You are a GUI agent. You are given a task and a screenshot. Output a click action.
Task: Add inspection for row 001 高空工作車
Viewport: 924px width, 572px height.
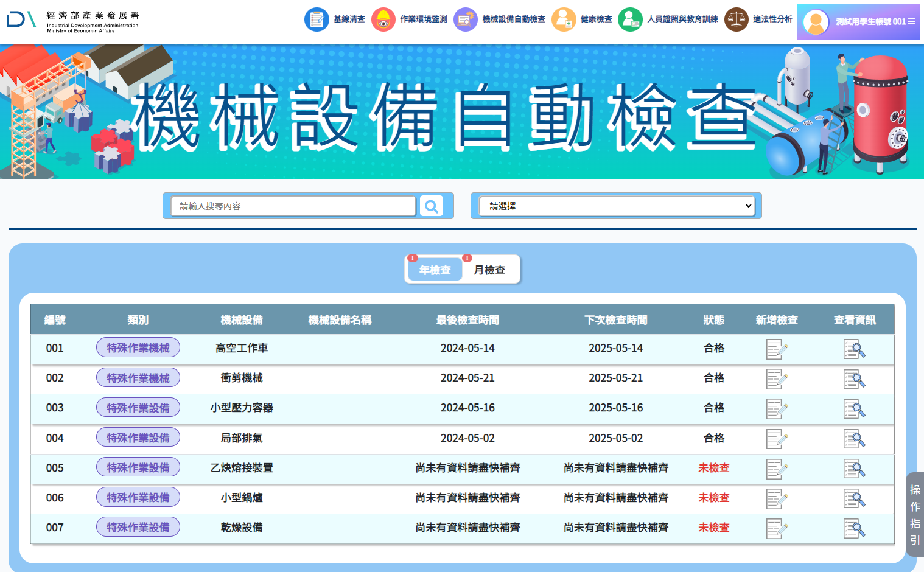coord(777,349)
